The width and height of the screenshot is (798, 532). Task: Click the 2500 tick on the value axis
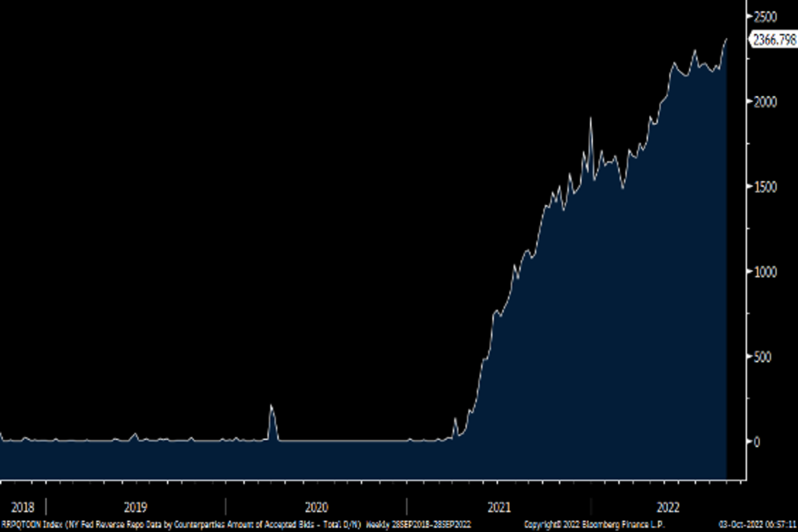763,16
